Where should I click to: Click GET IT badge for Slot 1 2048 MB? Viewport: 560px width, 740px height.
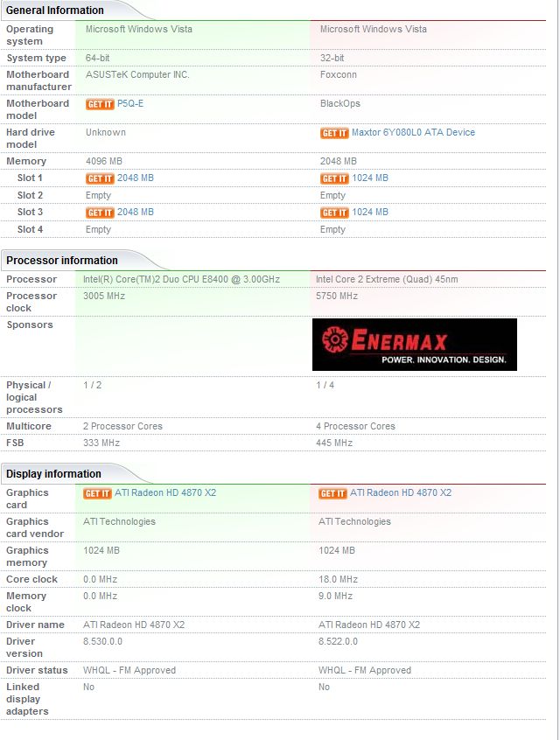(x=100, y=178)
